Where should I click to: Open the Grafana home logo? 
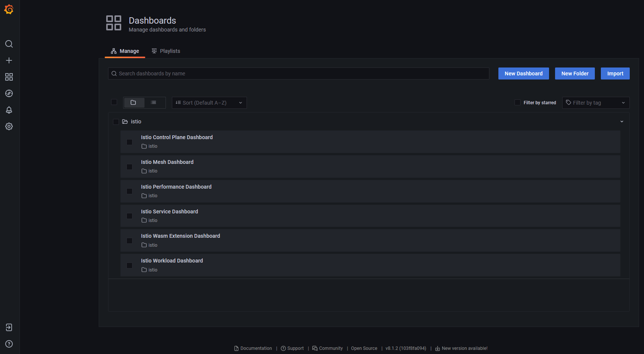(x=9, y=9)
